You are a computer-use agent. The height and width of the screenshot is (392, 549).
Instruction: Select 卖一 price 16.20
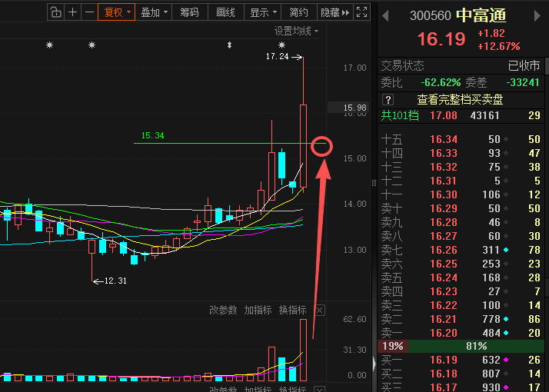pyautogui.click(x=444, y=333)
